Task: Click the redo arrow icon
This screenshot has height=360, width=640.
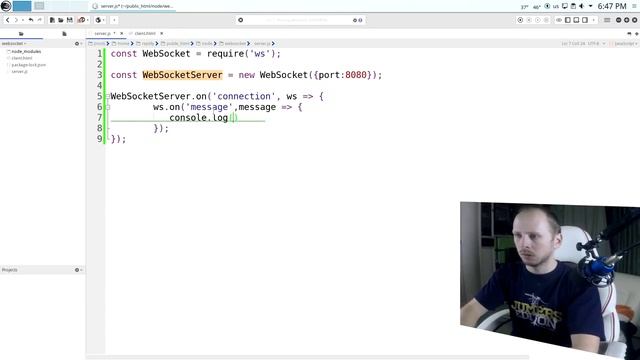Action: click(x=40, y=20)
